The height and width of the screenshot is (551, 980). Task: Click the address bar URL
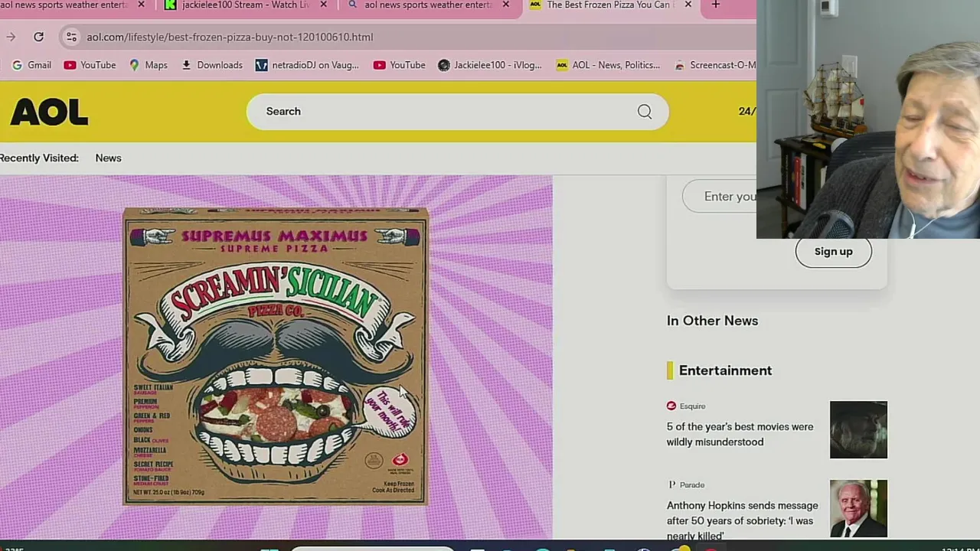[x=230, y=37]
